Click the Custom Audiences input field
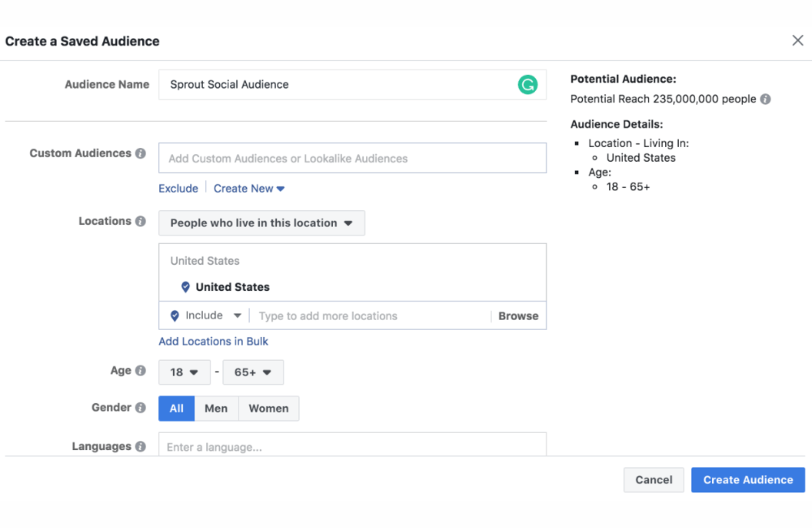This screenshot has height=528, width=812. (x=352, y=158)
